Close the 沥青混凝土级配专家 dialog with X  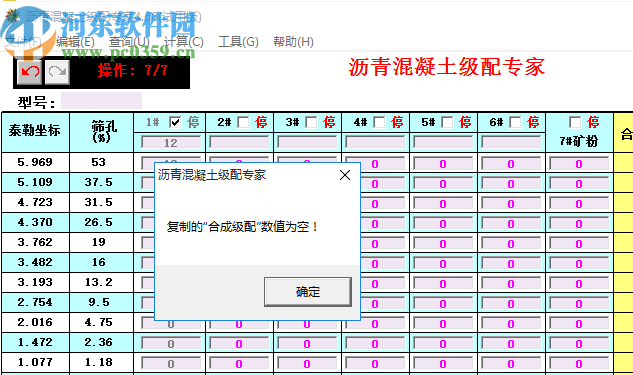[x=345, y=175]
